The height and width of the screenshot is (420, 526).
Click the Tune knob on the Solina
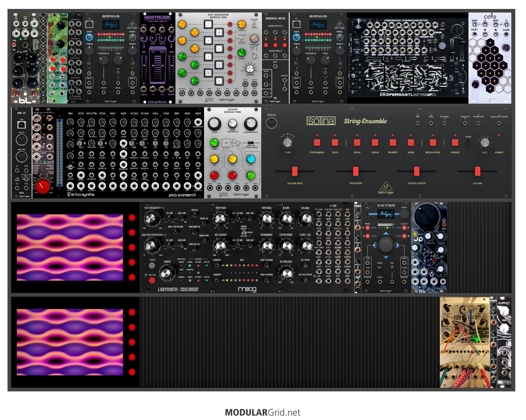pyautogui.click(x=288, y=142)
